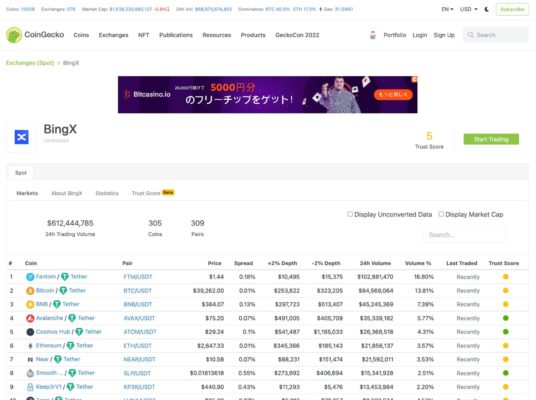Open the EN language dropdown
The width and height of the screenshot is (536, 400).
tap(447, 9)
